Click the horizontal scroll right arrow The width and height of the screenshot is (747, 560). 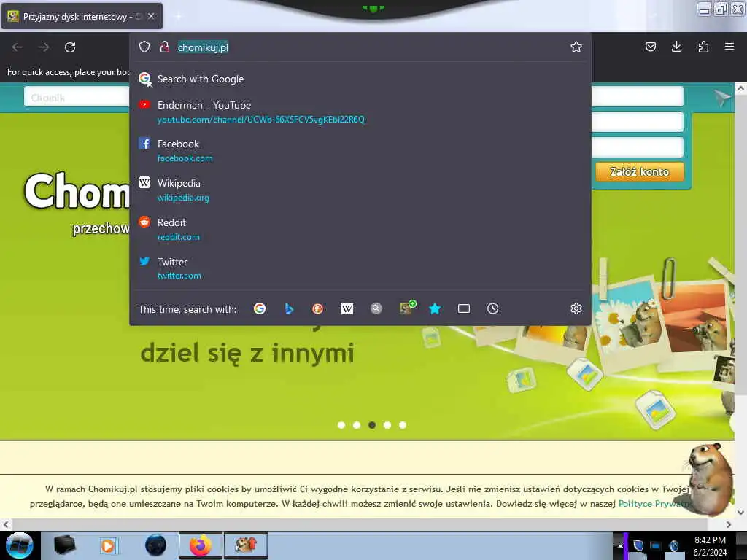click(x=729, y=524)
